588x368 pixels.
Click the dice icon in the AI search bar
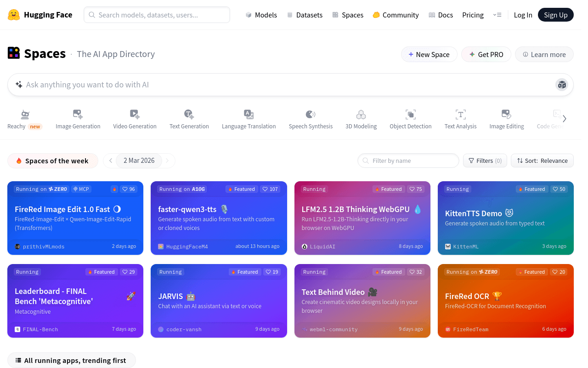[562, 85]
